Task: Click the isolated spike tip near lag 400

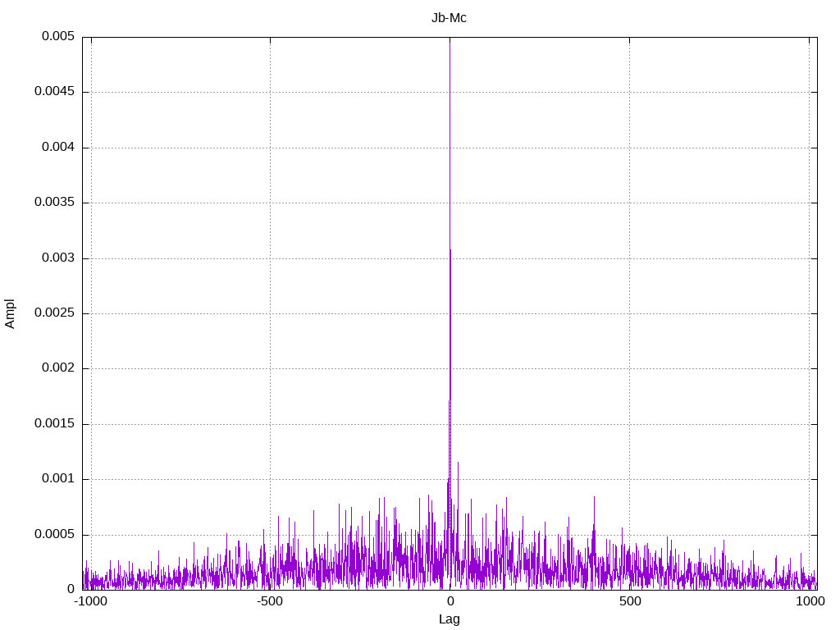Action: pyautogui.click(x=594, y=497)
